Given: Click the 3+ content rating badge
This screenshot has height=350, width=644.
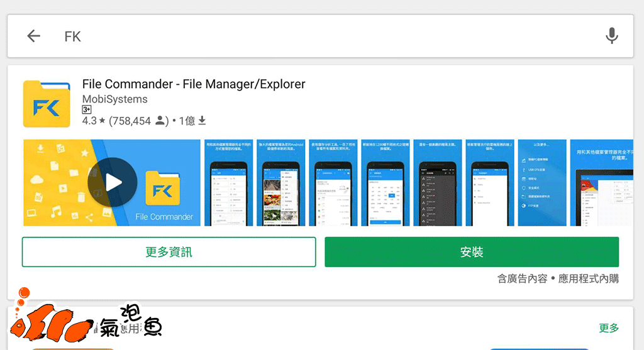Looking at the screenshot, I should coord(87,109).
